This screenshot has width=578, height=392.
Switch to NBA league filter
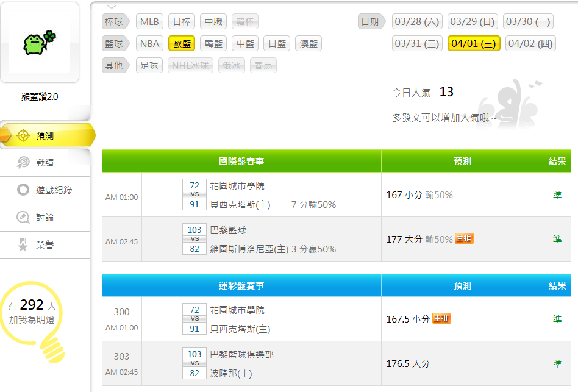click(x=149, y=44)
